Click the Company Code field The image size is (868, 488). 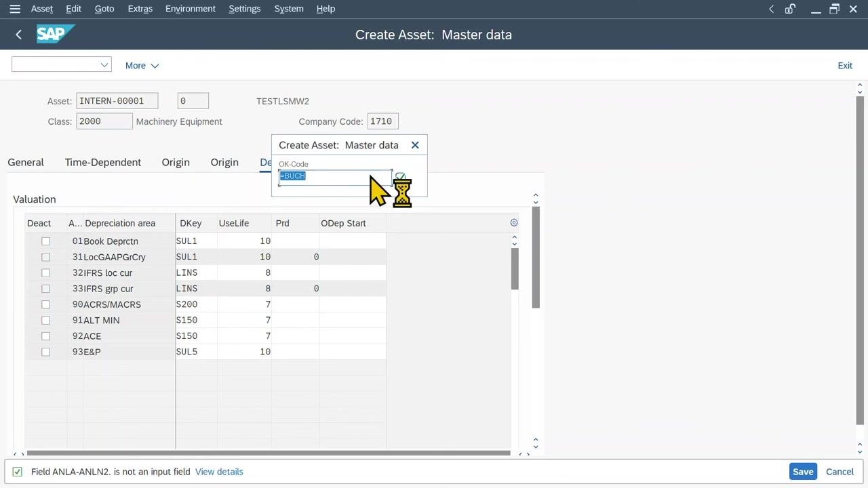[382, 121]
